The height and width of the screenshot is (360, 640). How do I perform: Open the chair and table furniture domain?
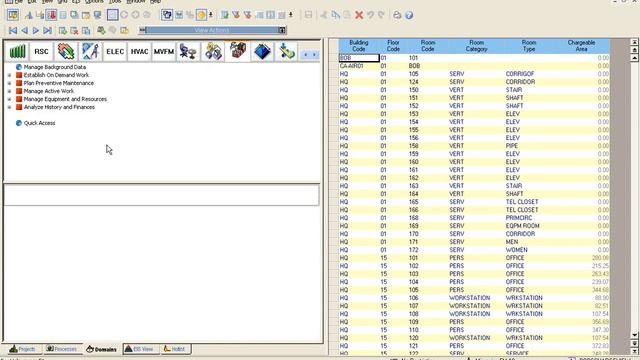188,51
